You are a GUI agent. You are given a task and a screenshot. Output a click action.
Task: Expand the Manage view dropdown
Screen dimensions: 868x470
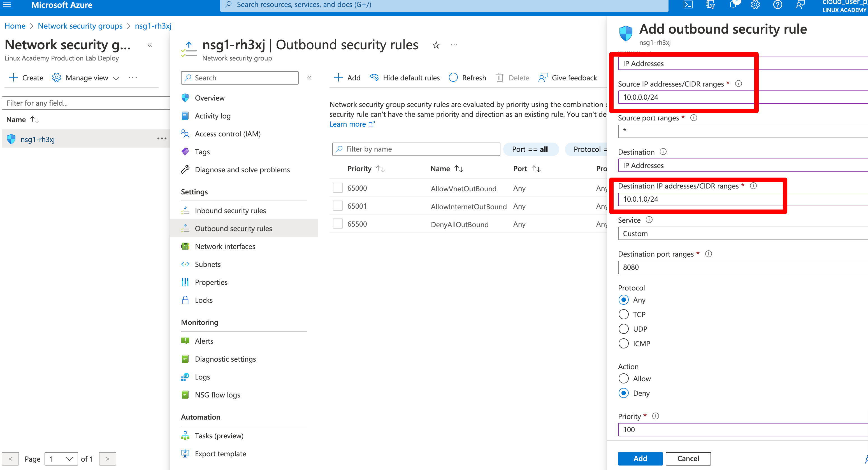(x=86, y=78)
